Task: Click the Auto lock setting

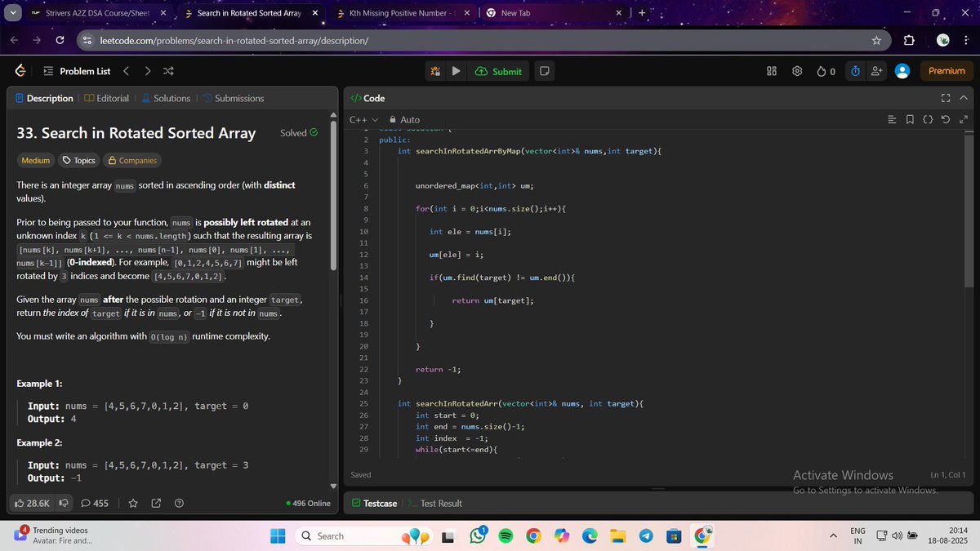Action: click(x=404, y=120)
